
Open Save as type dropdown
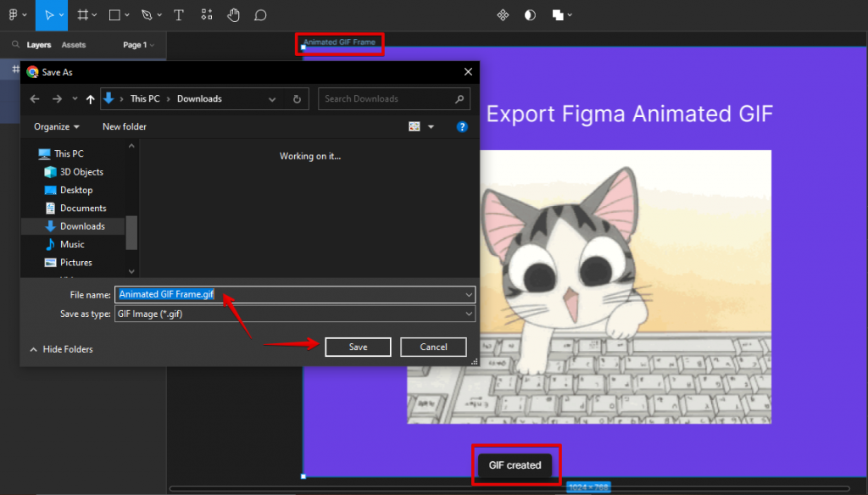click(468, 314)
